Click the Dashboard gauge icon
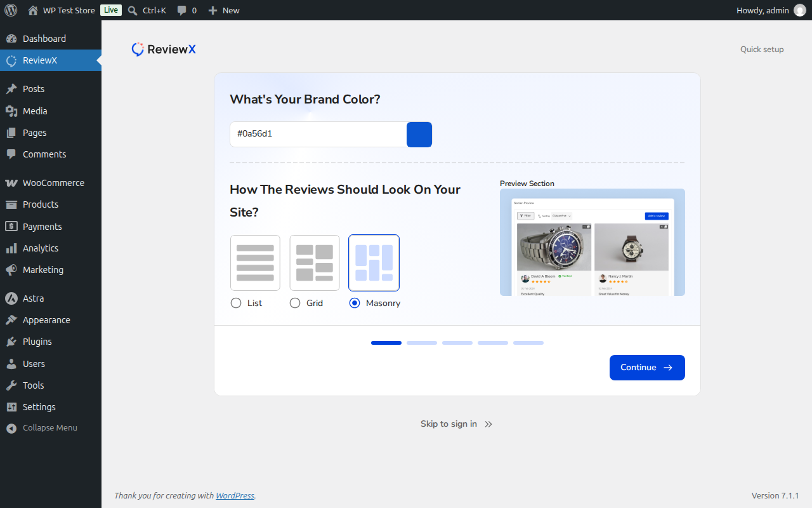 11,39
